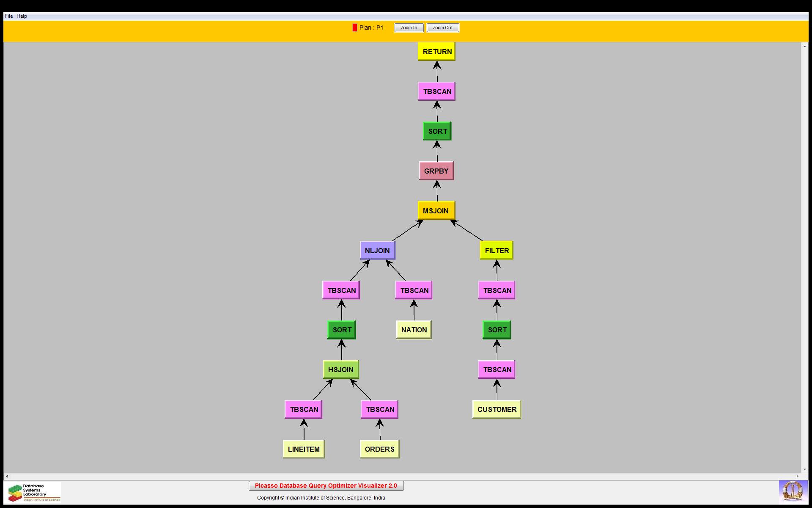The height and width of the screenshot is (508, 812).
Task: Click the vertical scrollbar down arrow
Action: (x=804, y=469)
